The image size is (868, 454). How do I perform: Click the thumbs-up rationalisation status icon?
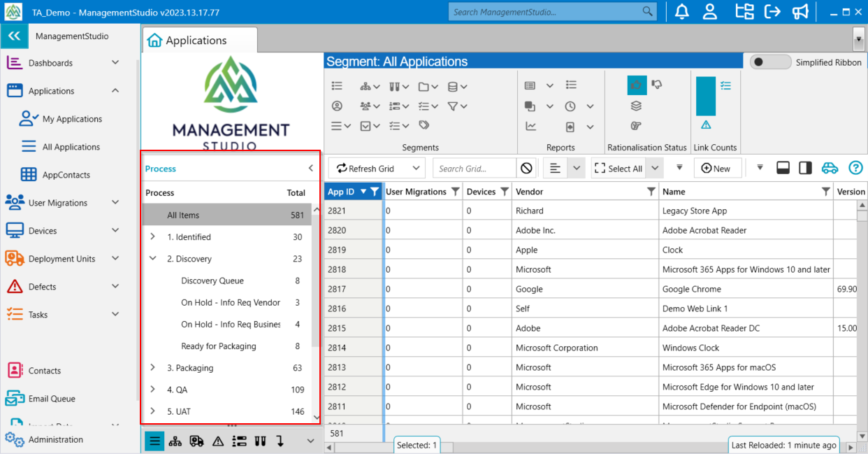click(x=637, y=85)
